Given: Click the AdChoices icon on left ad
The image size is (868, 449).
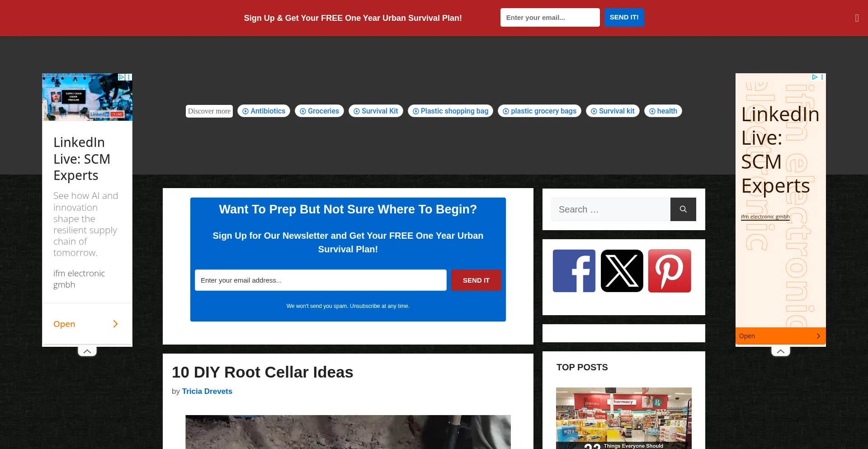Looking at the screenshot, I should 121,77.
